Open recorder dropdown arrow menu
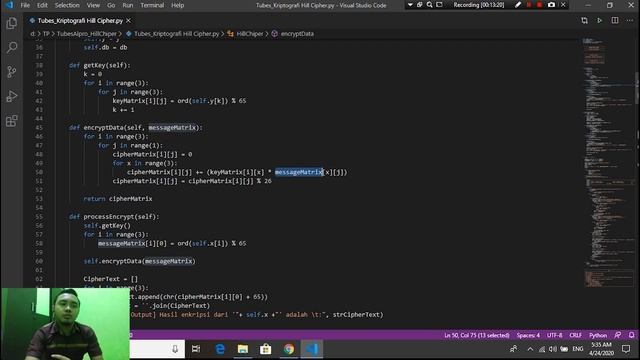The width and height of the screenshot is (640, 360). point(410,5)
